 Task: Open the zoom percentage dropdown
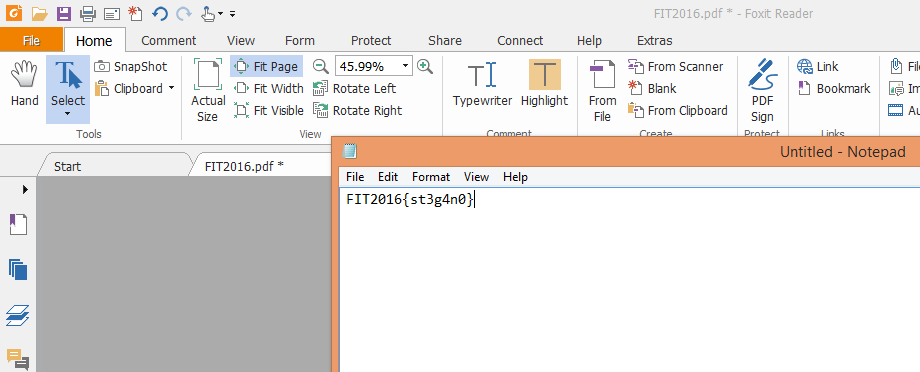405,66
